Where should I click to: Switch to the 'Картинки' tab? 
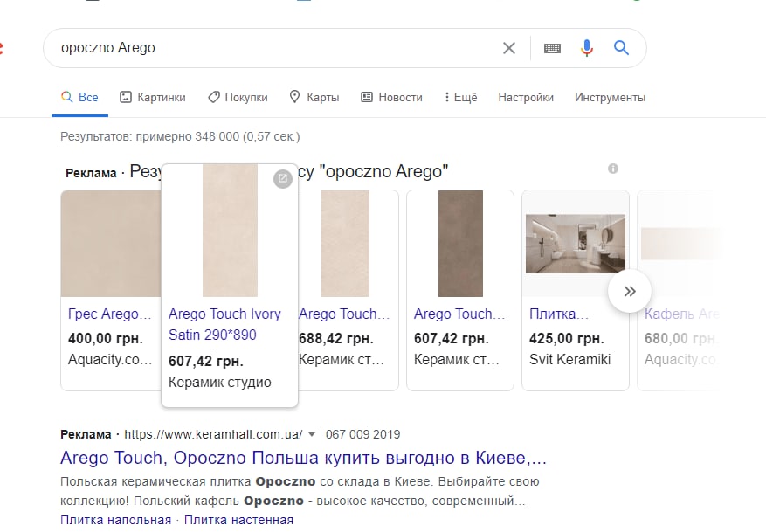point(153,97)
